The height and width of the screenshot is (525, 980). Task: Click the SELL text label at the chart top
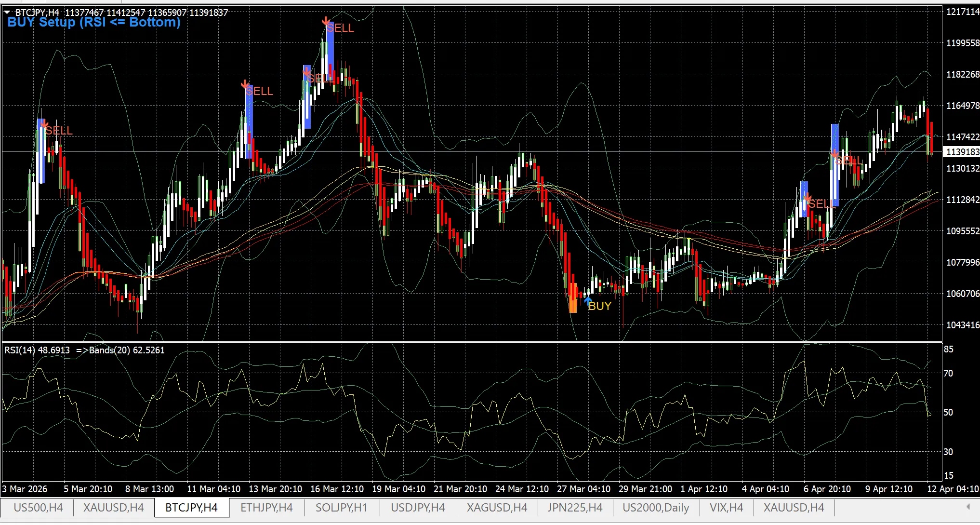pyautogui.click(x=340, y=28)
